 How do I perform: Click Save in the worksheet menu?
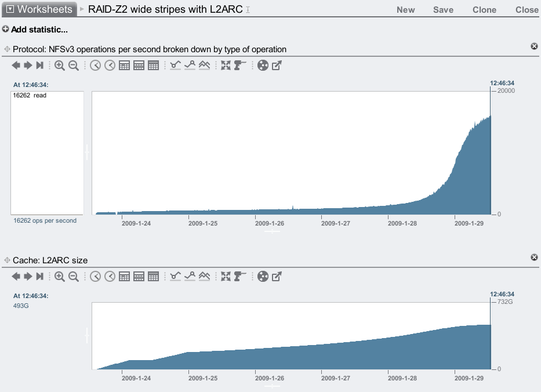point(443,10)
